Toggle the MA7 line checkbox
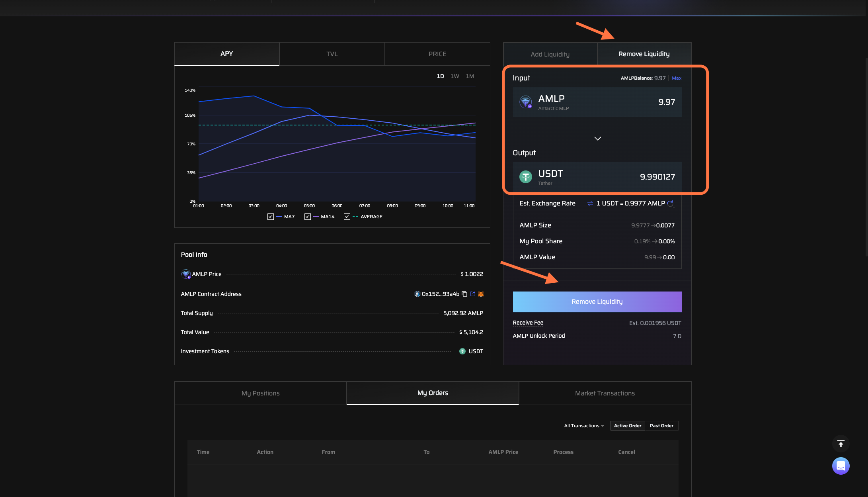The image size is (868, 497). pos(271,217)
